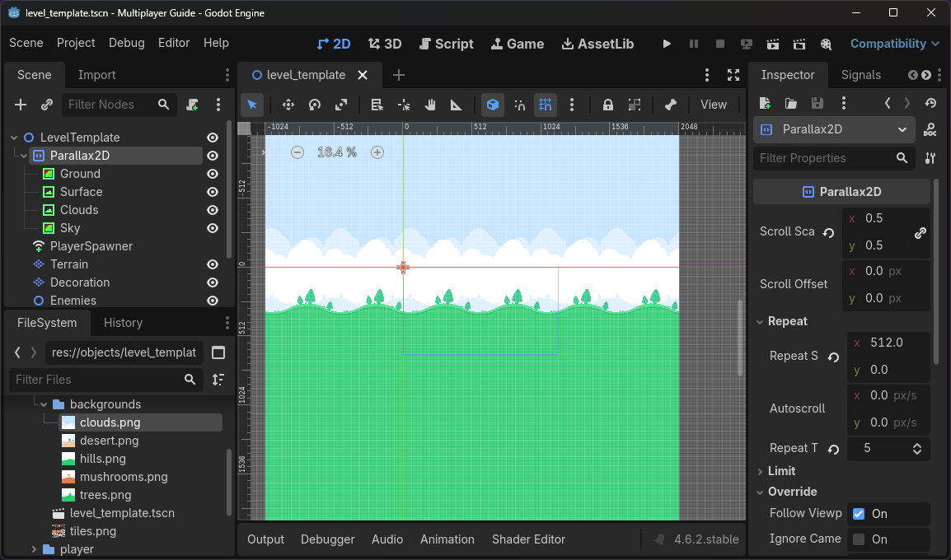This screenshot has height=560, width=951.
Task: Open the Scene menu
Action: pyautogui.click(x=26, y=43)
